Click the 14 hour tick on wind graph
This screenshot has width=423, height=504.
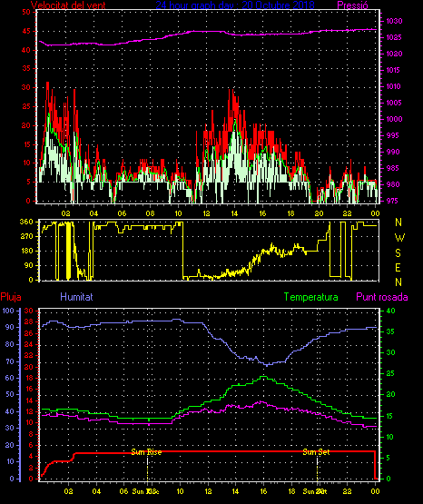point(234,213)
